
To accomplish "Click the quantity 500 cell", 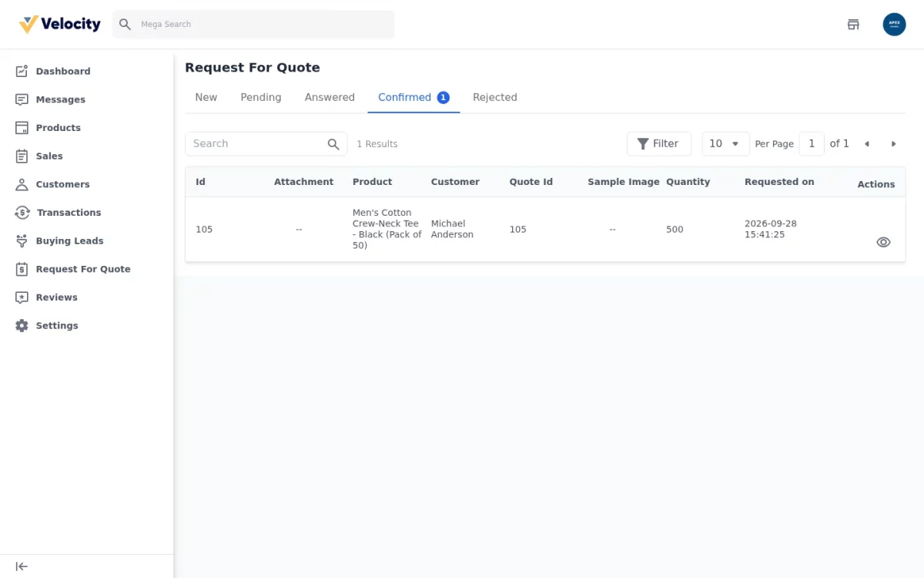I will point(675,229).
